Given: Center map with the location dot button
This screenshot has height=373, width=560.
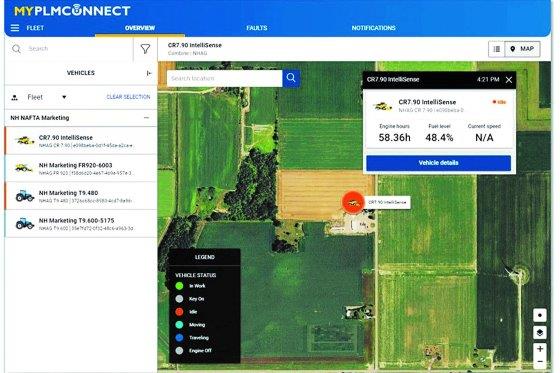Looking at the screenshot, I should click(540, 315).
